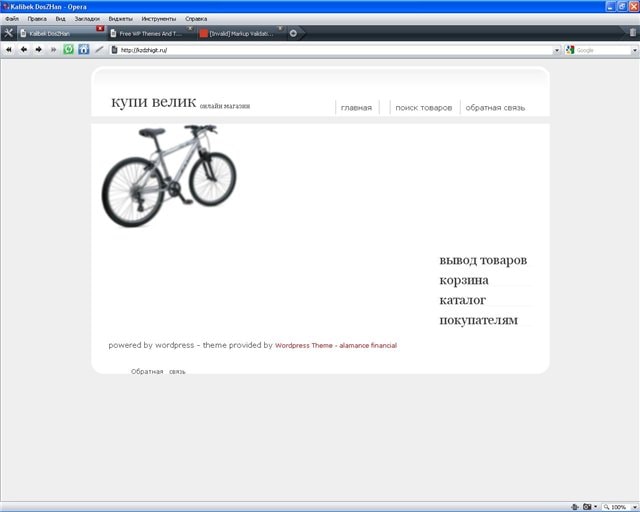Open the каталог sidebar link

point(462,300)
